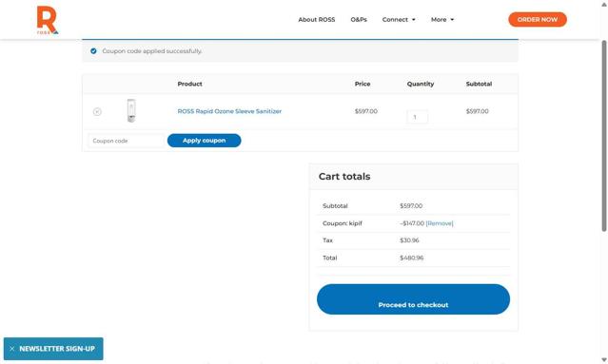This screenshot has height=364, width=608.
Task: Remove the sanitizer item with the circular X icon
Action: 97,112
